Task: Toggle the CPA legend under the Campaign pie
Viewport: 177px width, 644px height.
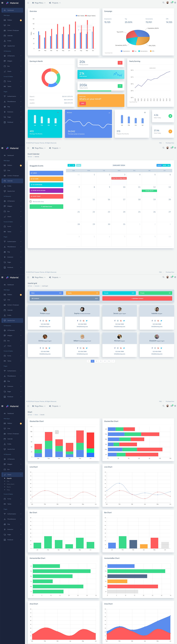Action: (152, 51)
